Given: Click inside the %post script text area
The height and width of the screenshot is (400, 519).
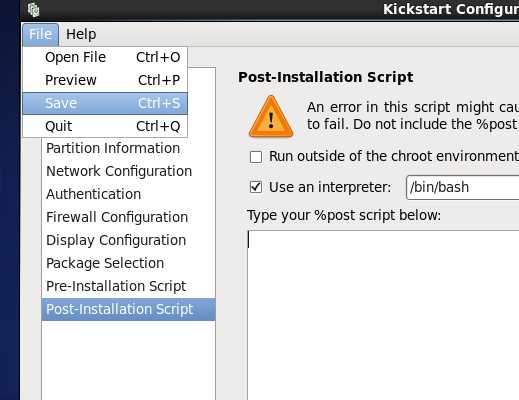Looking at the screenshot, I should (x=383, y=315).
